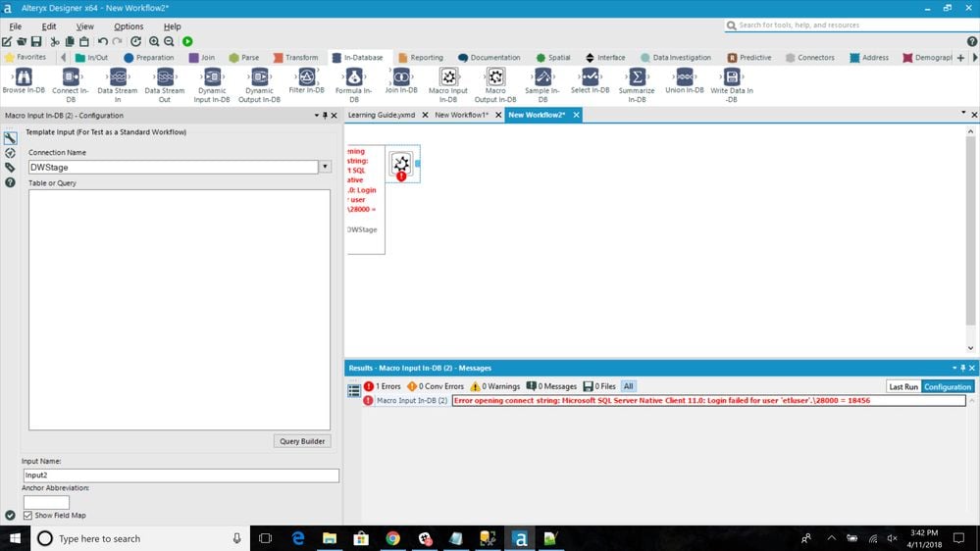Run the workflow with the green play button

tap(187, 41)
